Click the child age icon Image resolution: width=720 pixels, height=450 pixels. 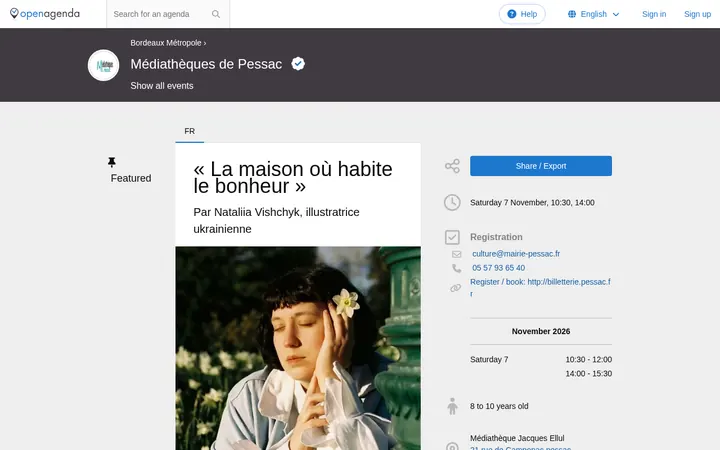point(452,406)
